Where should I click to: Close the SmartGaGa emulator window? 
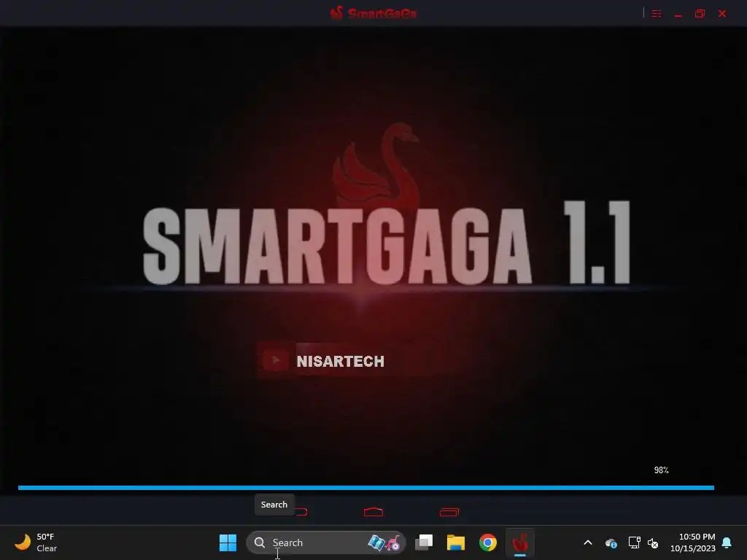click(x=722, y=13)
